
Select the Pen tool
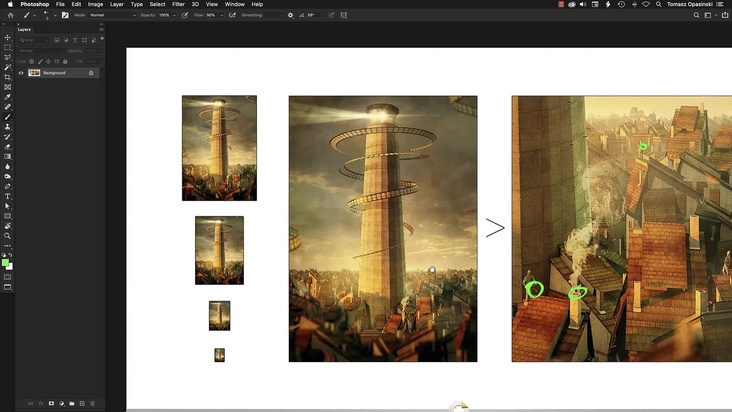(x=7, y=186)
